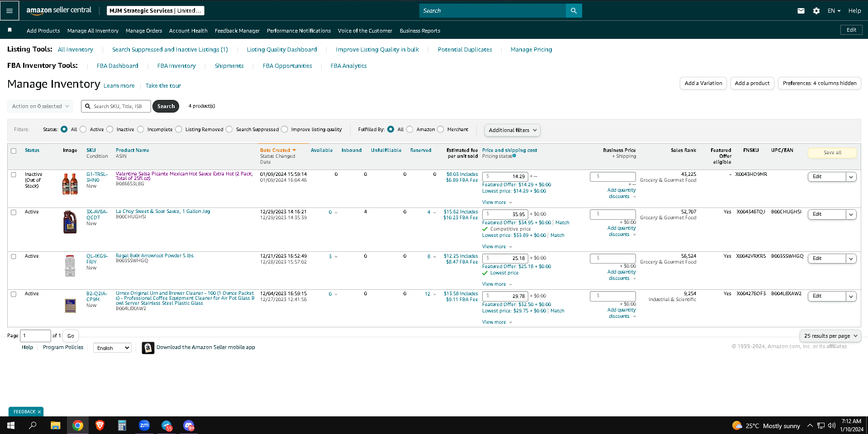This screenshot has height=434, width=868.
Task: Open Windows taskbar search
Action: [x=33, y=425]
